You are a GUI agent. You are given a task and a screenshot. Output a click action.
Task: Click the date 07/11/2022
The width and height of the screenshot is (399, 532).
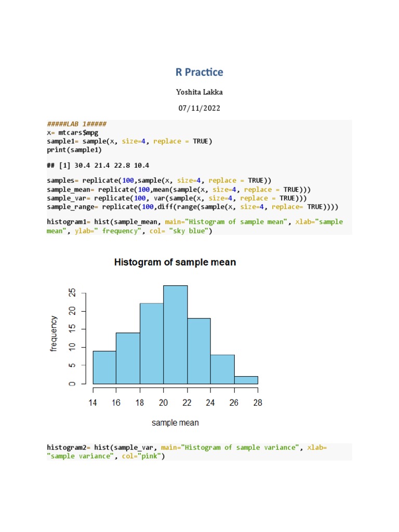(x=199, y=109)
